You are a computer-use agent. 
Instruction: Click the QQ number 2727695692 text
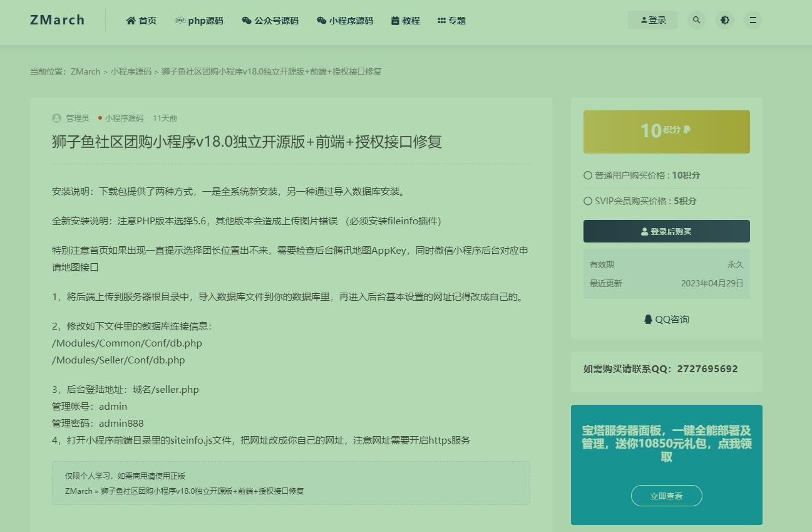[x=707, y=369]
